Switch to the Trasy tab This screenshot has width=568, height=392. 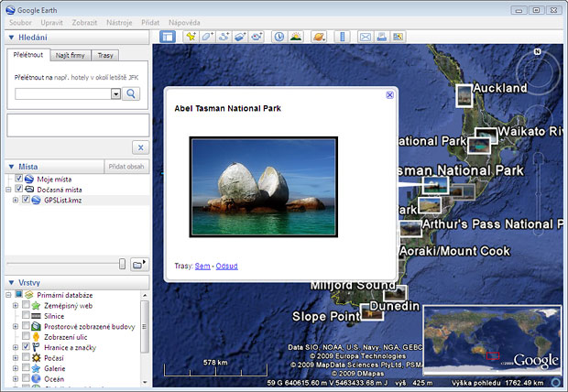click(x=105, y=56)
